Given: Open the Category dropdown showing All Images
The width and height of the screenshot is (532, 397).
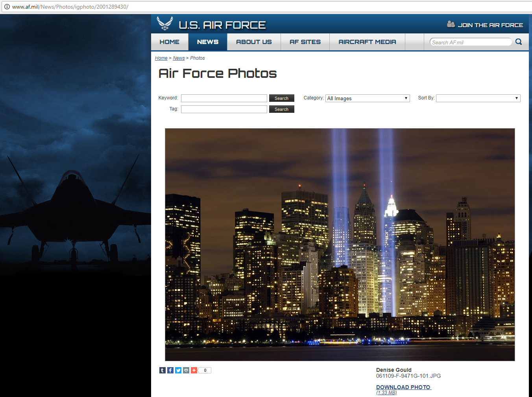Looking at the screenshot, I should [368, 98].
